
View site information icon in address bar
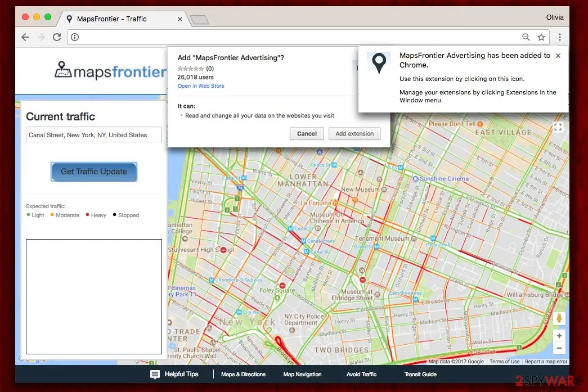click(75, 37)
